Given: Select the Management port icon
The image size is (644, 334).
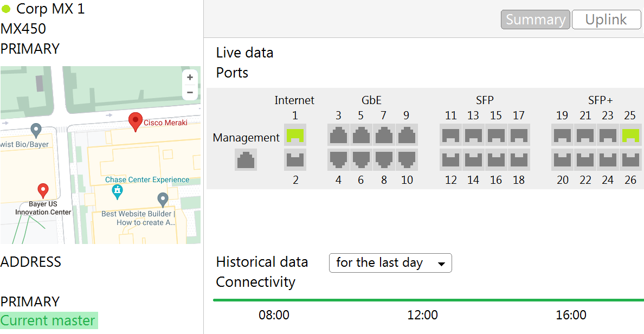Looking at the screenshot, I should click(246, 160).
